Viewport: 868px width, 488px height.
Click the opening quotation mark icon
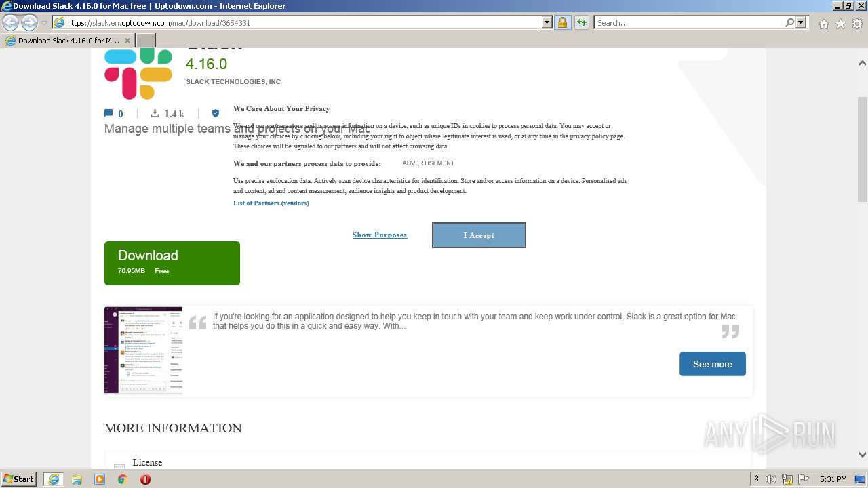click(x=198, y=322)
